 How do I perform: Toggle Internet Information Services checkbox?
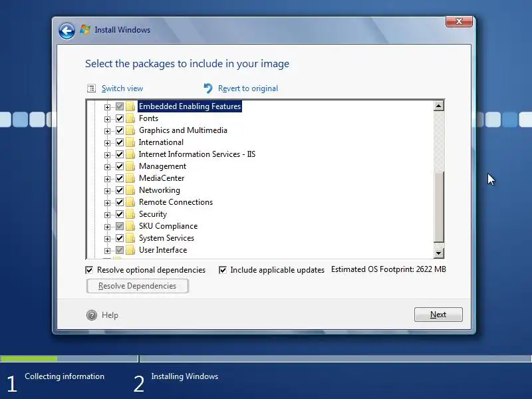pyautogui.click(x=120, y=154)
